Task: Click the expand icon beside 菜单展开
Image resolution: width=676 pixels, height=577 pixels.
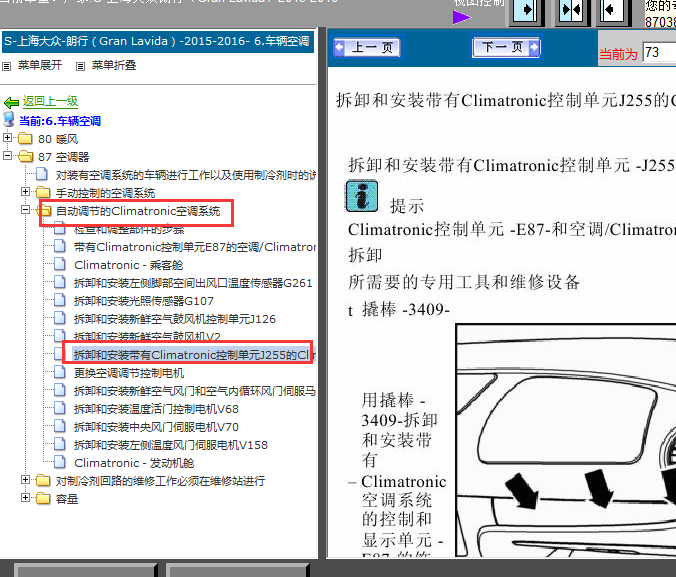Action: pyautogui.click(x=6, y=66)
